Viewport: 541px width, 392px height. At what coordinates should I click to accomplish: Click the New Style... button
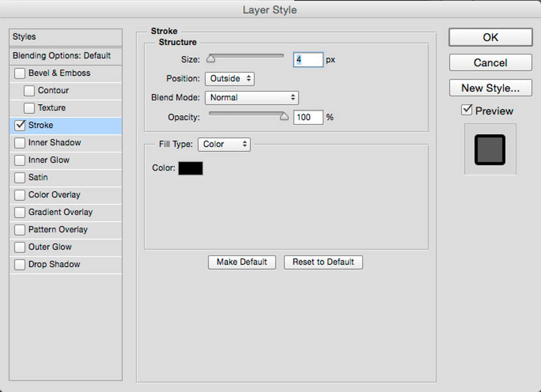[x=490, y=88]
